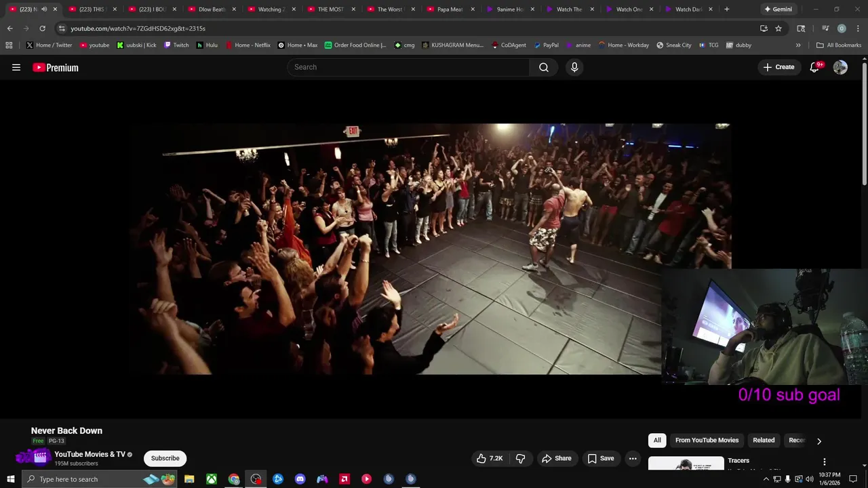Click the page vertical scrollbar
Image resolution: width=868 pixels, height=488 pixels.
pyautogui.click(x=865, y=122)
